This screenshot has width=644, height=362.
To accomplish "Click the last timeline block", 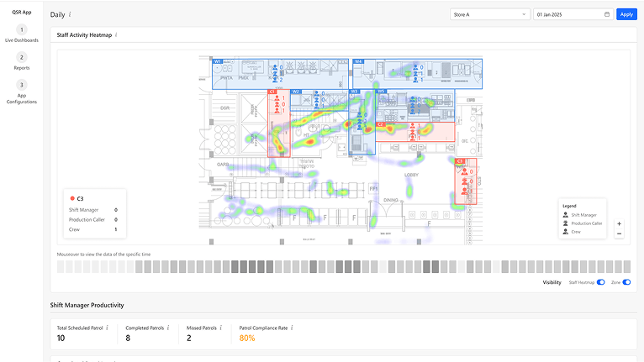I will pyautogui.click(x=627, y=267).
